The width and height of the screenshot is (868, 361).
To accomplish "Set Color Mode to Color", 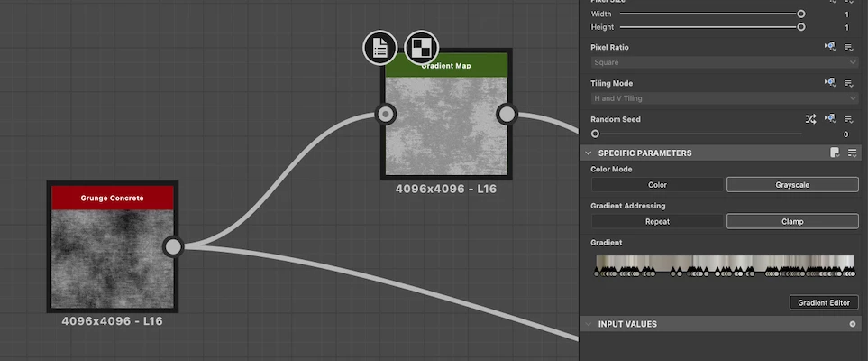I will click(x=657, y=185).
